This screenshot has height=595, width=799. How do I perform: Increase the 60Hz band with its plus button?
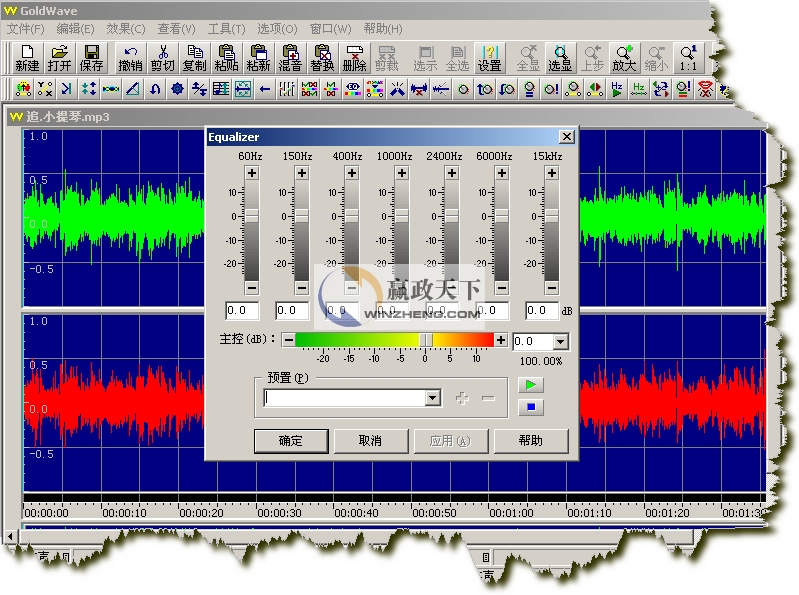(251, 173)
